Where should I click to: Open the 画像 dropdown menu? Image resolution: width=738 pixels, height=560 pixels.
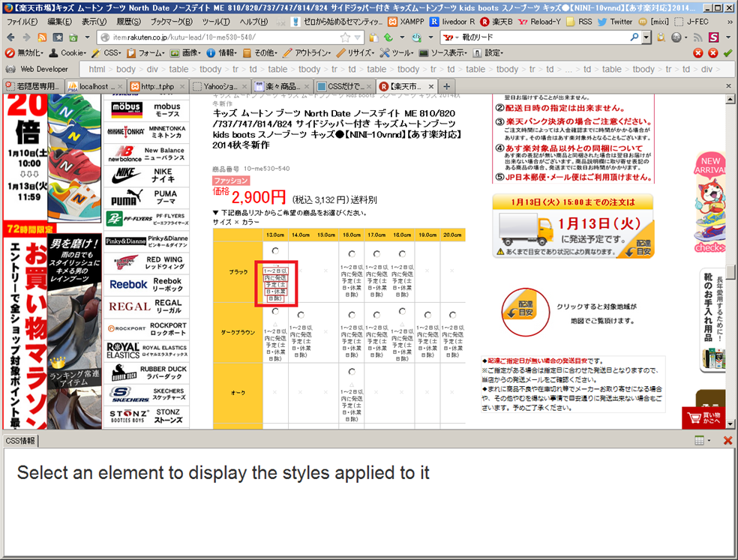(185, 53)
